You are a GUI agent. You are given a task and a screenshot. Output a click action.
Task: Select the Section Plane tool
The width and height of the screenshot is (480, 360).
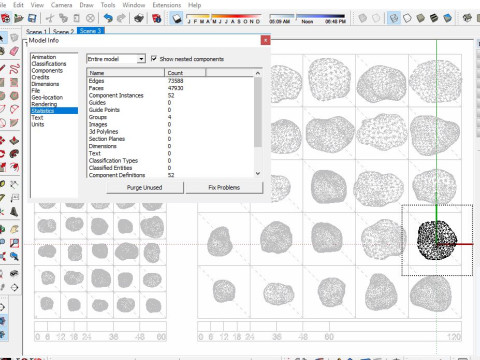click(14, 287)
